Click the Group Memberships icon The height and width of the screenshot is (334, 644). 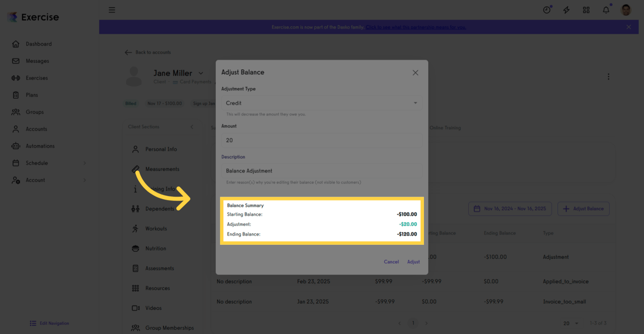click(135, 327)
